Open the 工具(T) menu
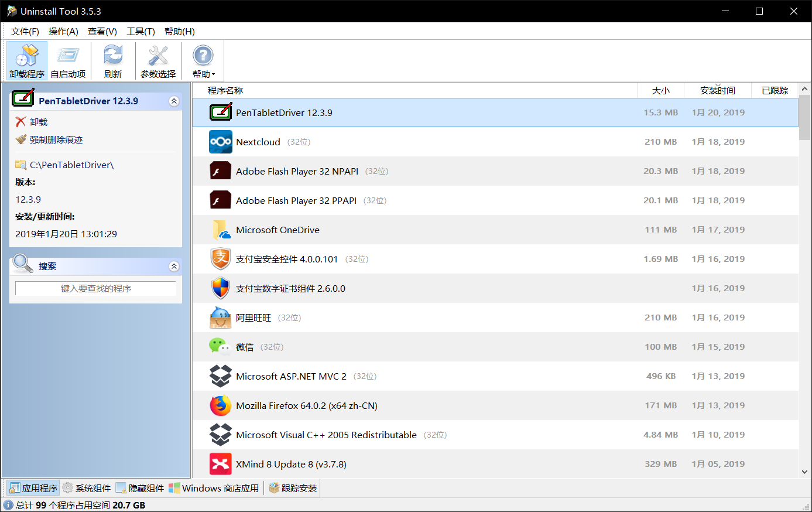The width and height of the screenshot is (812, 512). (141, 32)
